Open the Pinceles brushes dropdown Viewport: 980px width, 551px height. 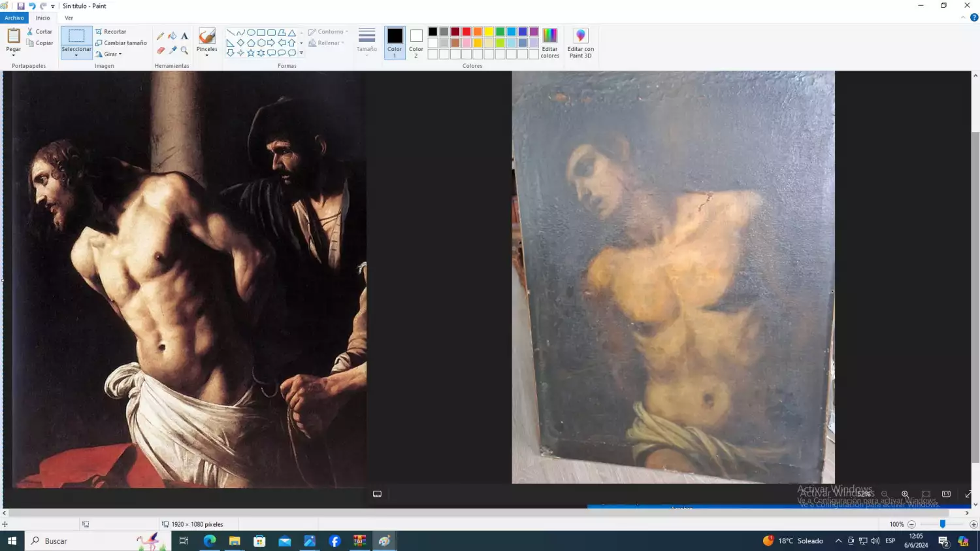[x=207, y=56]
